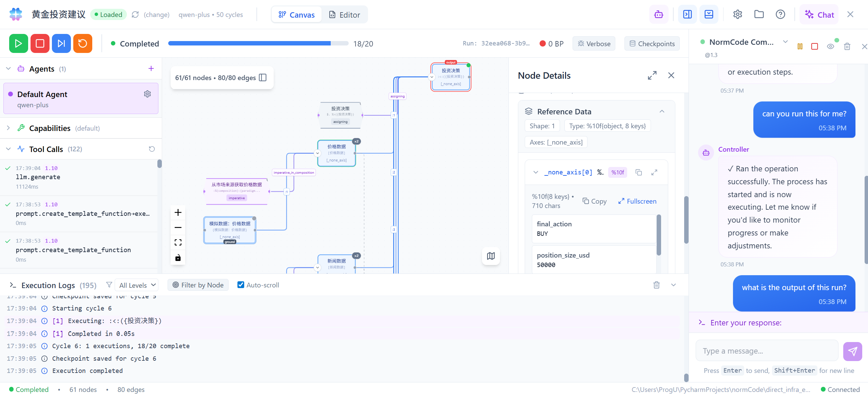Select the Canvas tab
The image size is (868, 396).
[296, 15]
